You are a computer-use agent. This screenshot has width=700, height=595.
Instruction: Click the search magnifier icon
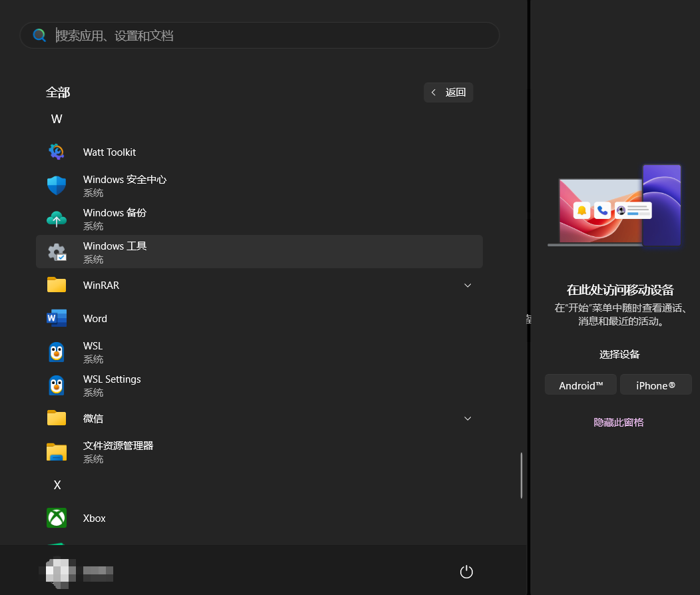pyautogui.click(x=39, y=35)
